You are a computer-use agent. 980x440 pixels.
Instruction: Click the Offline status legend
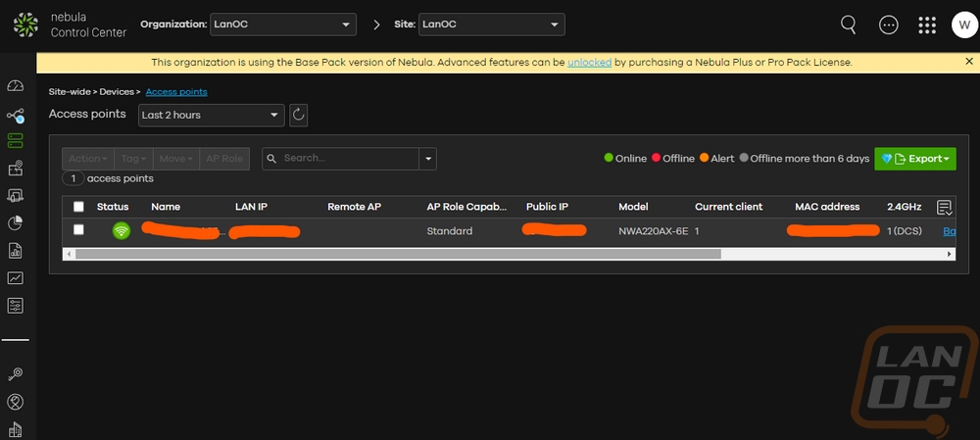pos(673,159)
